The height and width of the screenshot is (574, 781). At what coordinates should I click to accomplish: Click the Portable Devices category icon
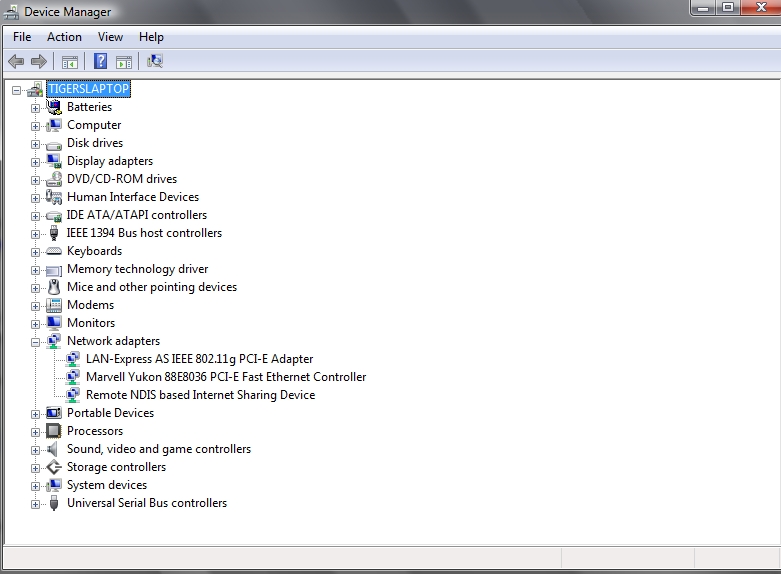(54, 413)
